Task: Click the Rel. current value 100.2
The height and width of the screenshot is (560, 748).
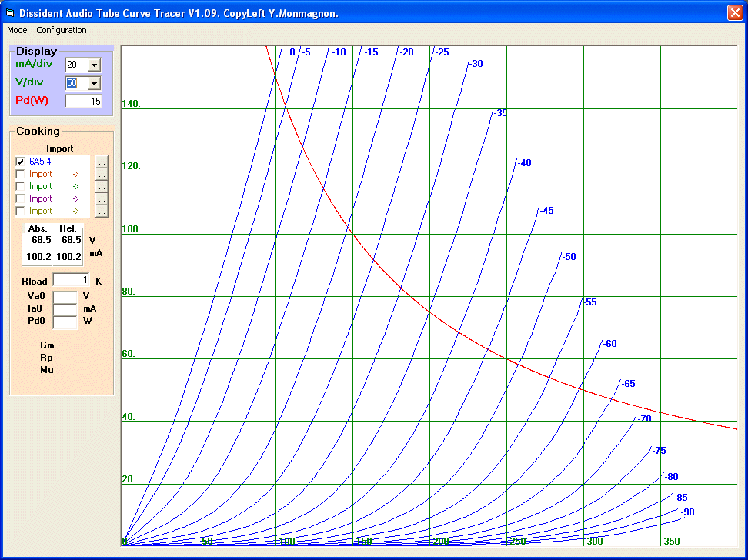Action: click(x=68, y=257)
